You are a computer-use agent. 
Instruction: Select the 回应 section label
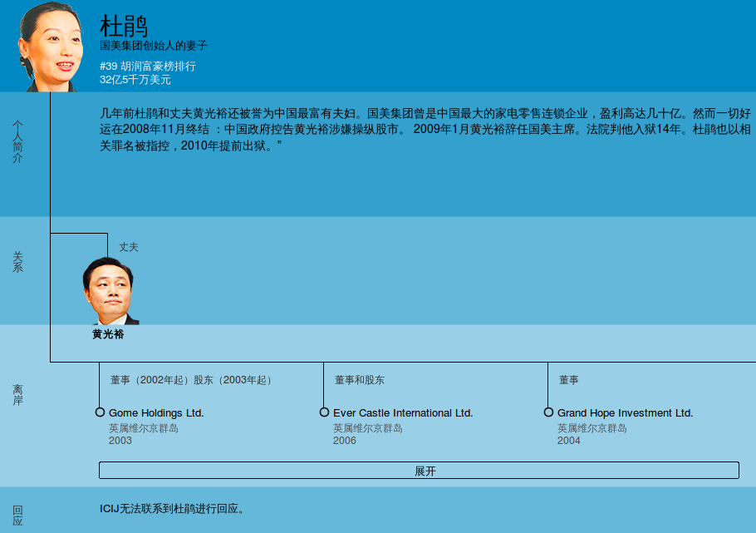pyautogui.click(x=17, y=516)
